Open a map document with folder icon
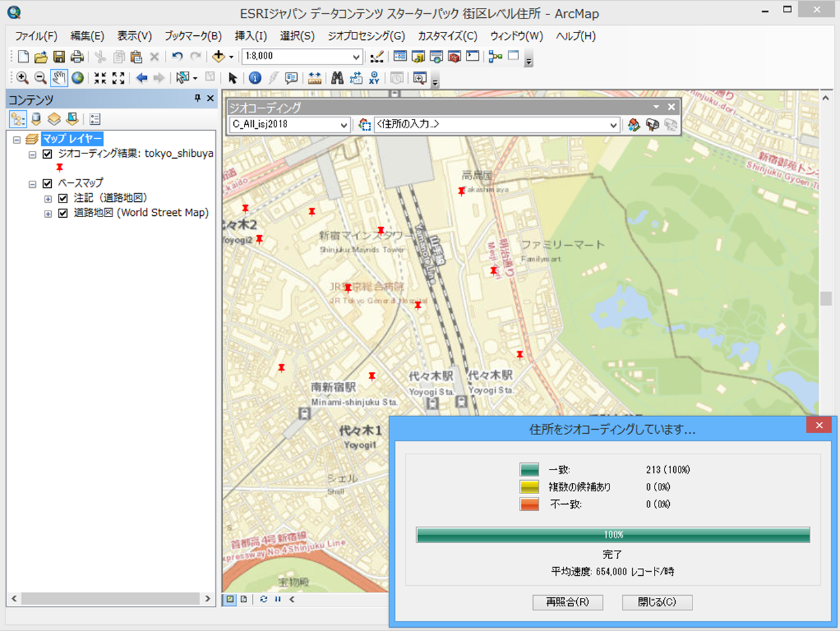 tap(41, 56)
